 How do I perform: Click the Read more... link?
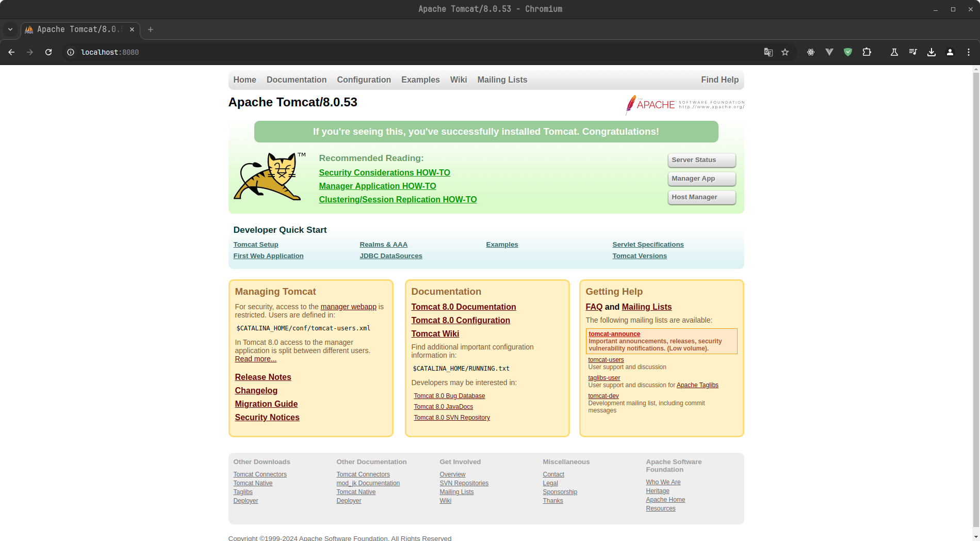(256, 359)
